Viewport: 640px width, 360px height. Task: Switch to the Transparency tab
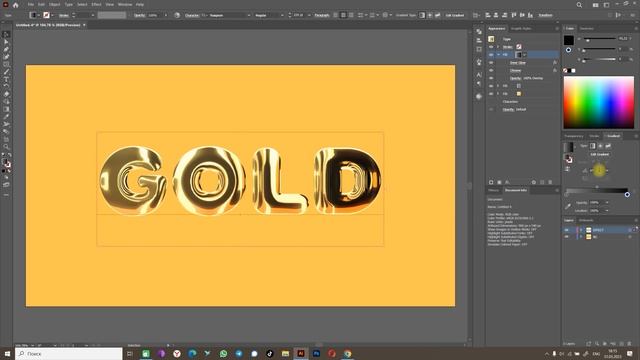[574, 136]
